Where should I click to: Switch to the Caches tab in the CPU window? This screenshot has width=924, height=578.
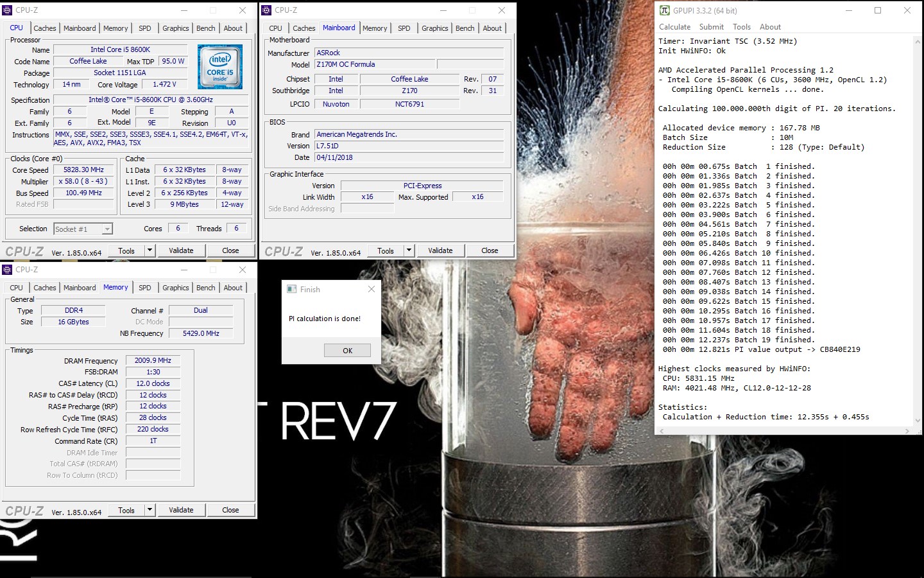[45, 28]
